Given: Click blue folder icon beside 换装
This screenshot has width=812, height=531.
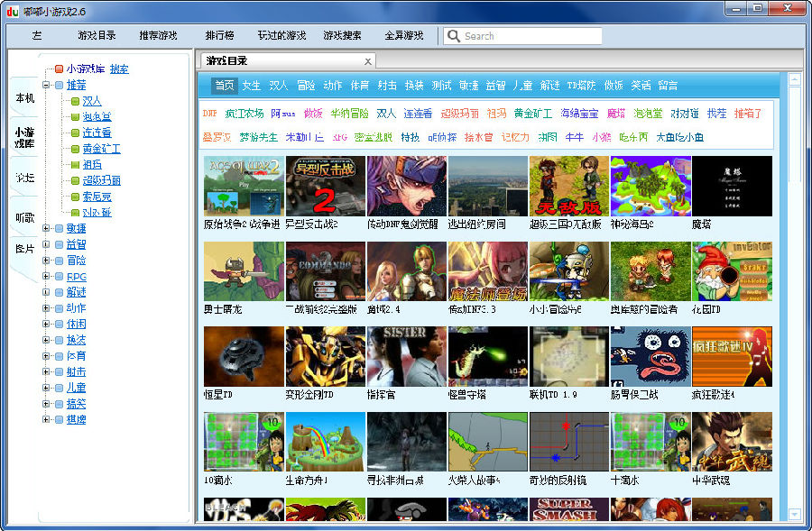Looking at the screenshot, I should (x=59, y=340).
